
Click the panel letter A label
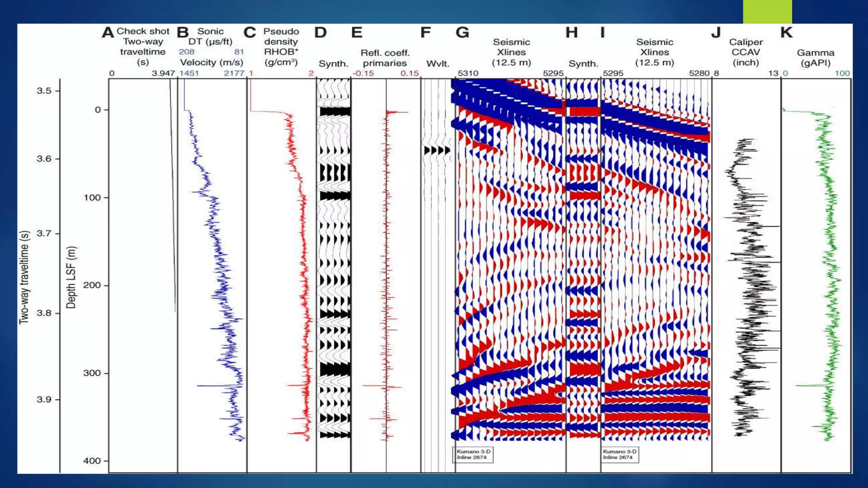tap(108, 33)
